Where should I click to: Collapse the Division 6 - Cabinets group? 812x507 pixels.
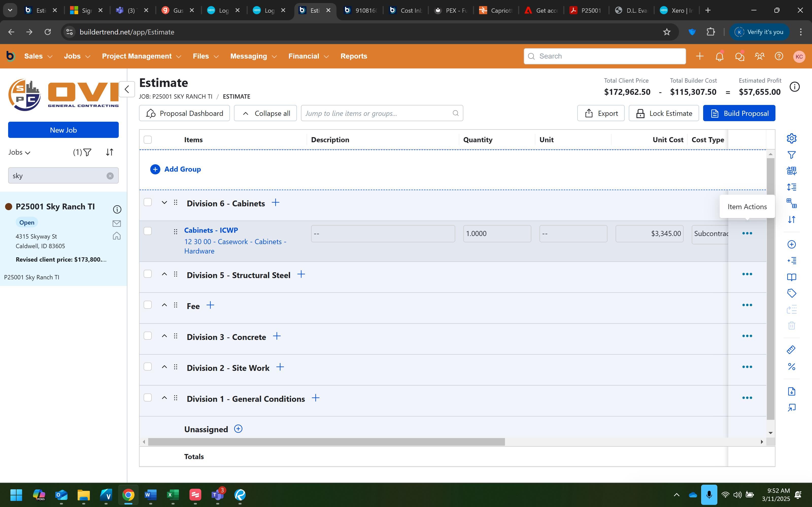coord(164,203)
